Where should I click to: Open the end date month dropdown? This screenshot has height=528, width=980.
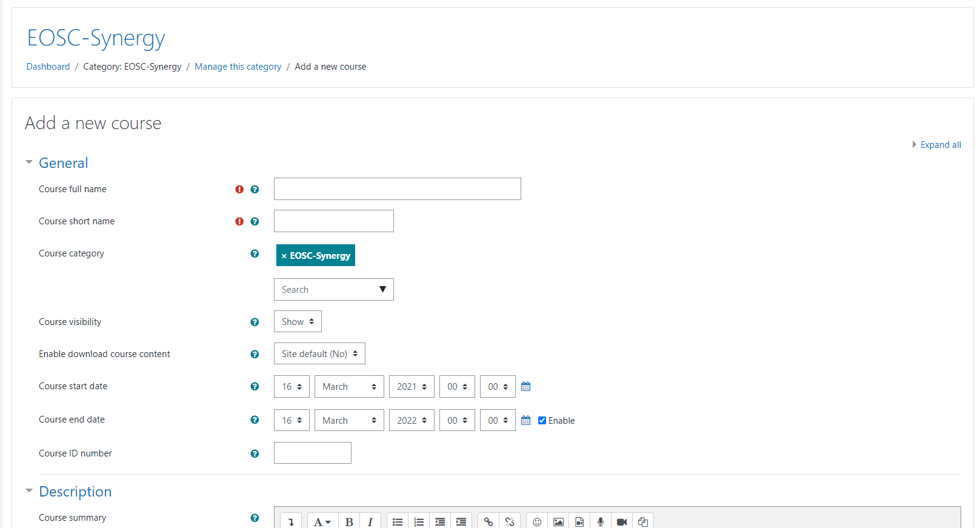click(x=349, y=420)
